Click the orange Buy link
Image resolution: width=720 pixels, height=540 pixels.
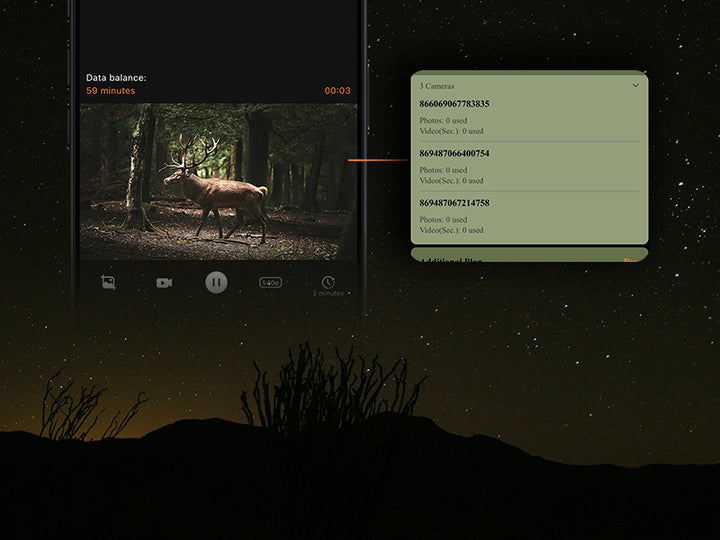coord(631,260)
